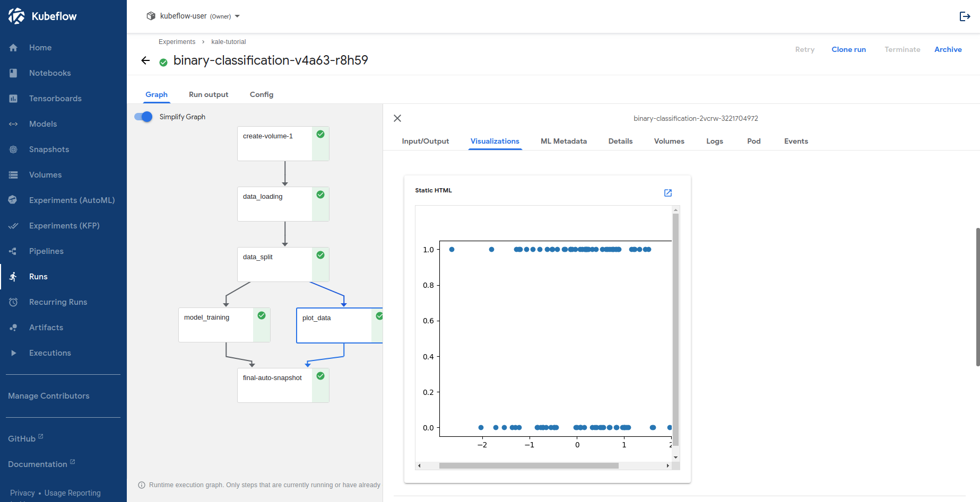Click the namespace cube icon
The height and width of the screenshot is (502, 980).
click(x=151, y=16)
